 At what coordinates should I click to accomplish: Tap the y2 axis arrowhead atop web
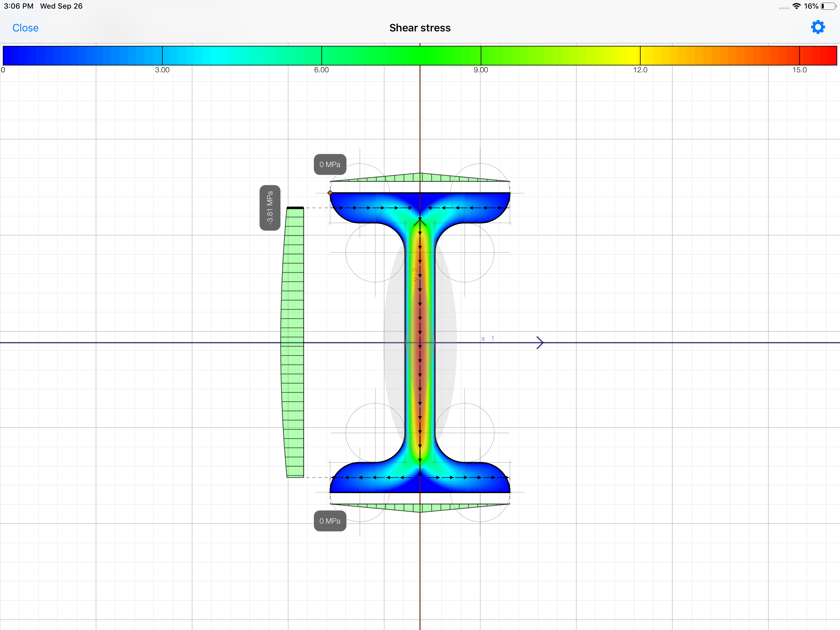(x=420, y=221)
